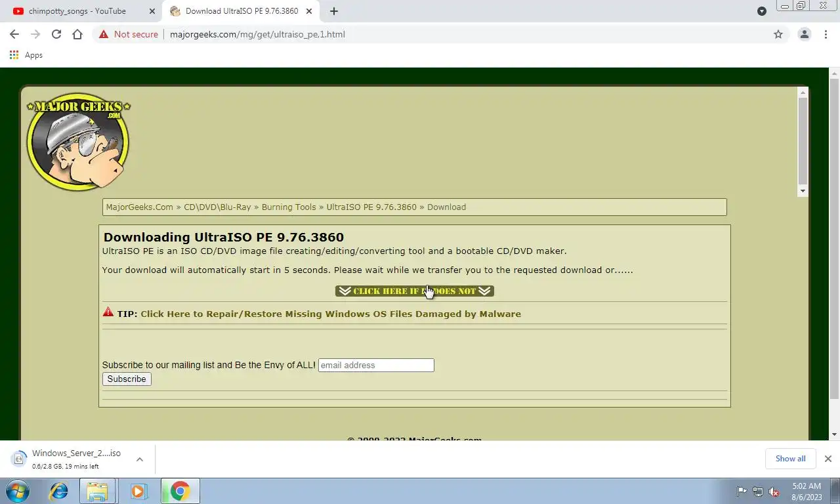
Task: Select the Download UltraISO PE 9.76.3860 tab
Action: click(241, 11)
